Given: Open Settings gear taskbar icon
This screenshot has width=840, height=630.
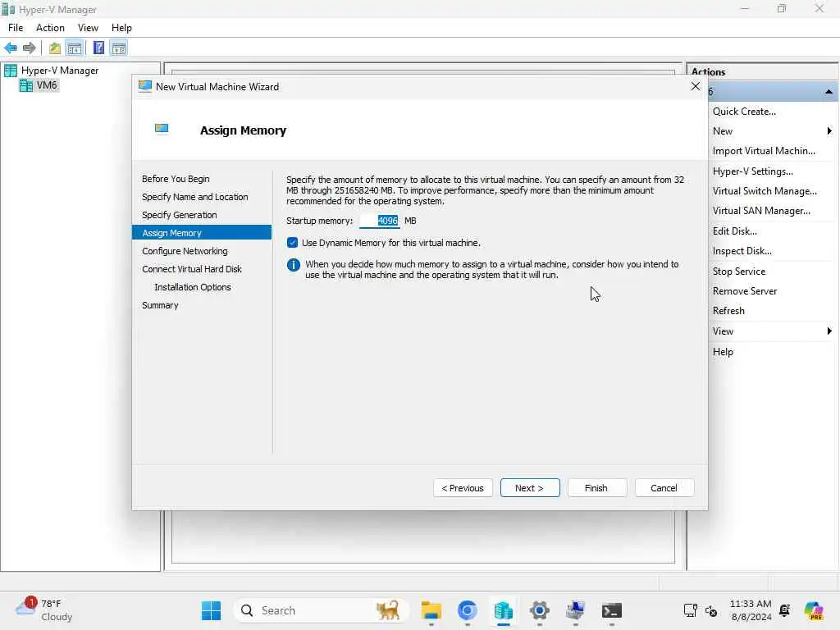Looking at the screenshot, I should coord(540,610).
